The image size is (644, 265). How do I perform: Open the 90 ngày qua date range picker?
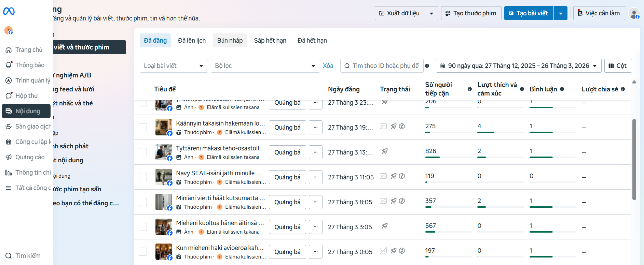pyautogui.click(x=518, y=66)
